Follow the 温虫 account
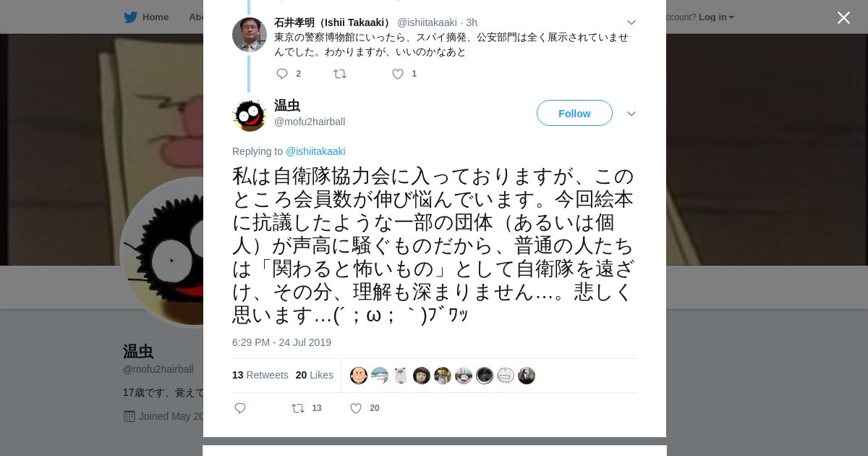The image size is (868, 456). tap(574, 113)
